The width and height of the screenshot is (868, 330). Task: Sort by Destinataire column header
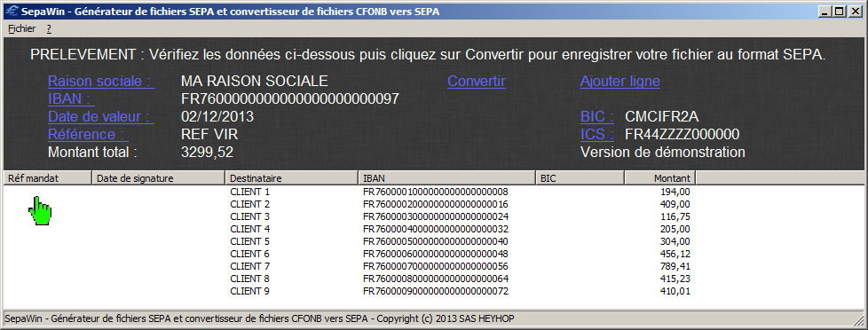(291, 178)
